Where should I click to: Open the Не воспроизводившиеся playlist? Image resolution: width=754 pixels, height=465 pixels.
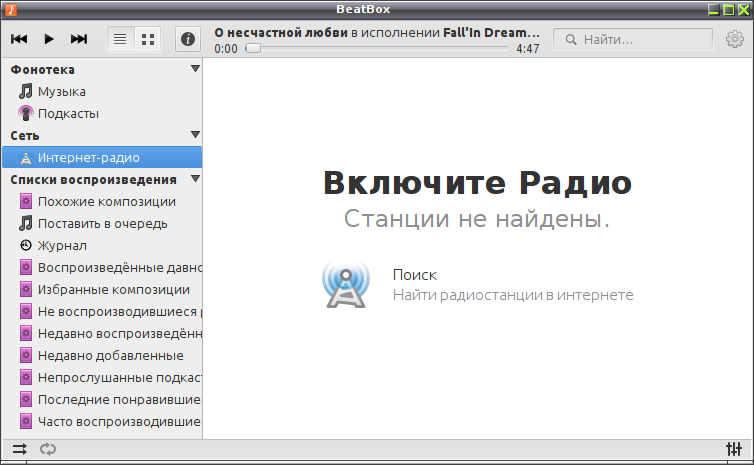click(x=102, y=312)
